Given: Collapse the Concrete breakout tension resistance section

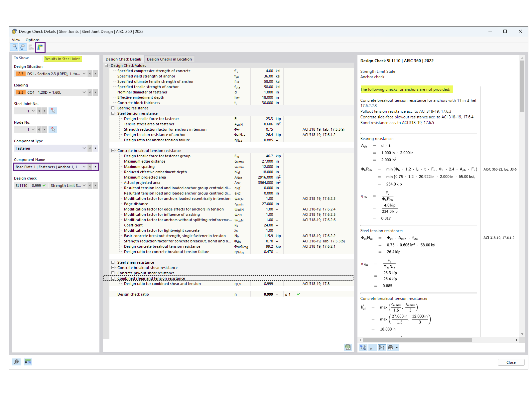Looking at the screenshot, I should tap(112, 150).
